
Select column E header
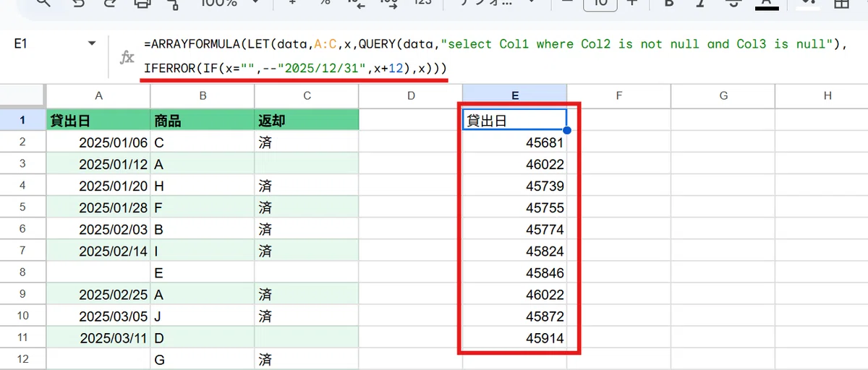click(x=514, y=95)
